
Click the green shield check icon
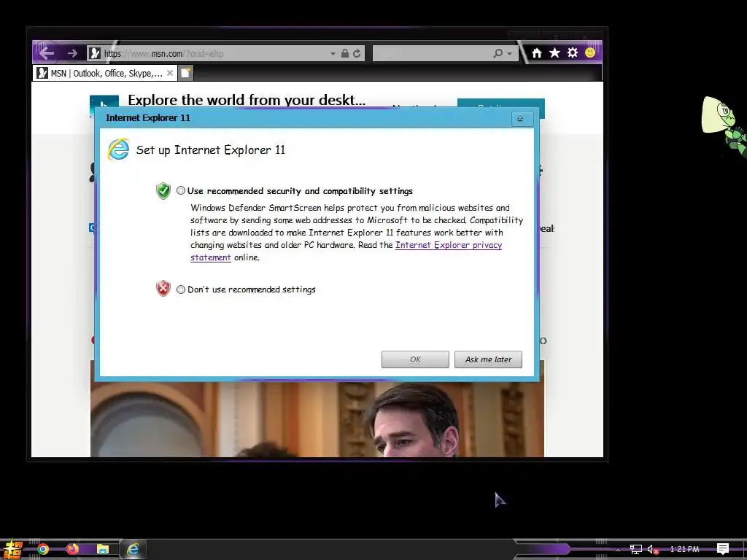point(163,191)
